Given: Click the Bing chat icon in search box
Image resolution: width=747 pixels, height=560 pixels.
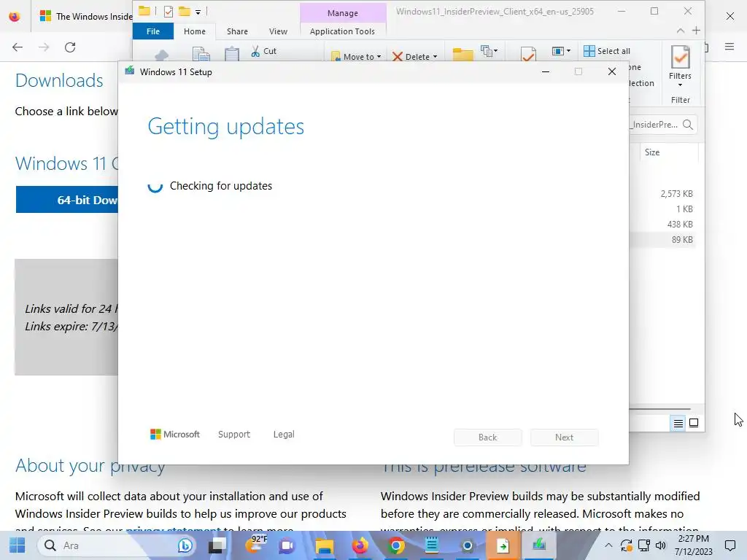Looking at the screenshot, I should point(185,545).
